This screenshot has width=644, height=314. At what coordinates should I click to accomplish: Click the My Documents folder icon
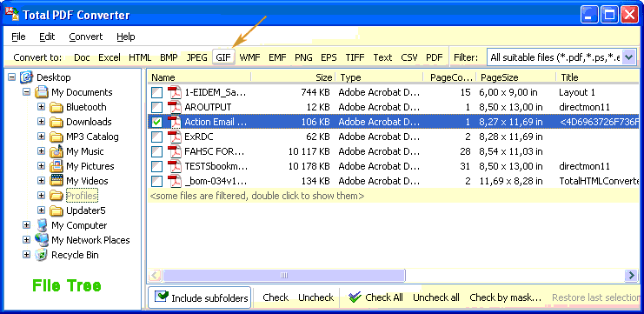click(42, 92)
